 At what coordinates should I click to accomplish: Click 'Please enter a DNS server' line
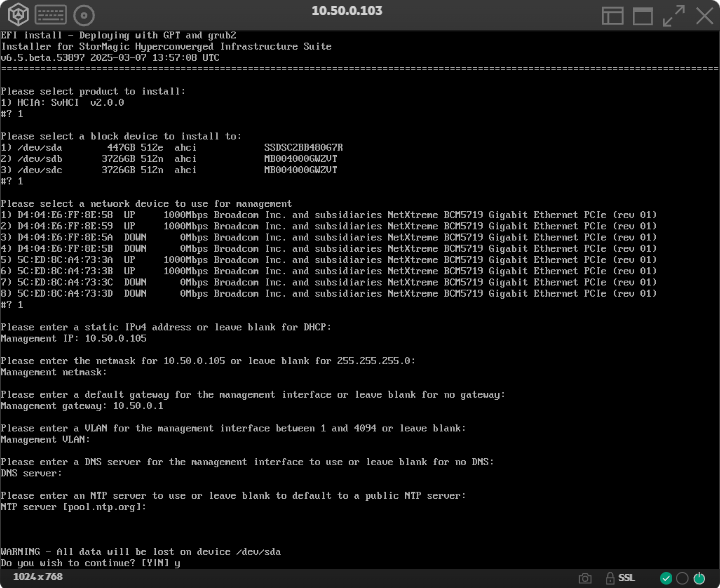(248, 462)
